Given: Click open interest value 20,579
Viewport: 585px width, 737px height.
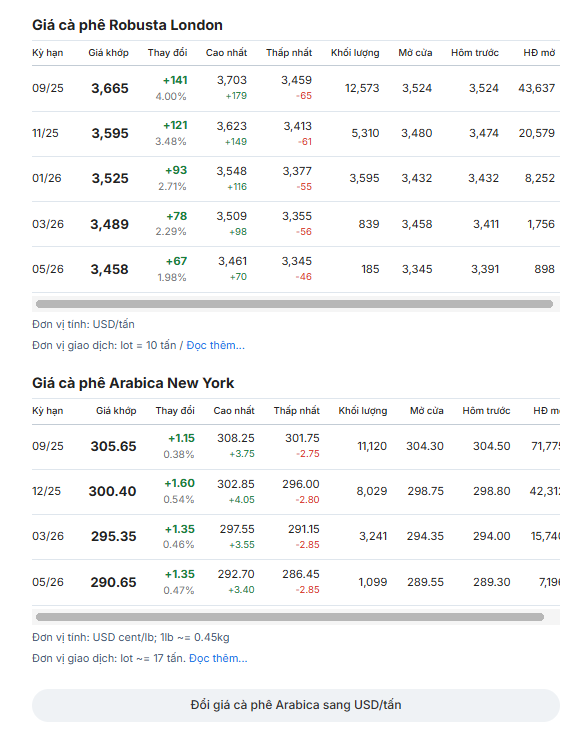Looking at the screenshot, I should 537,133.
